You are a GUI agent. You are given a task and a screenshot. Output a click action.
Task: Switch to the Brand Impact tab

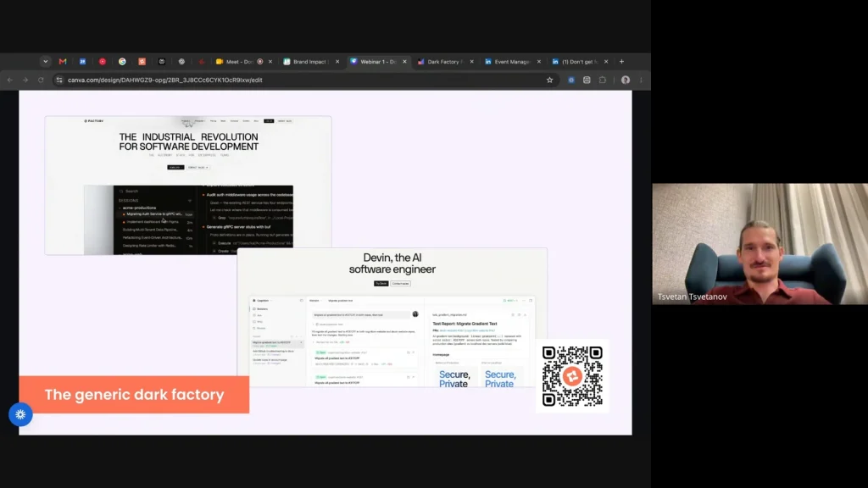coord(310,61)
